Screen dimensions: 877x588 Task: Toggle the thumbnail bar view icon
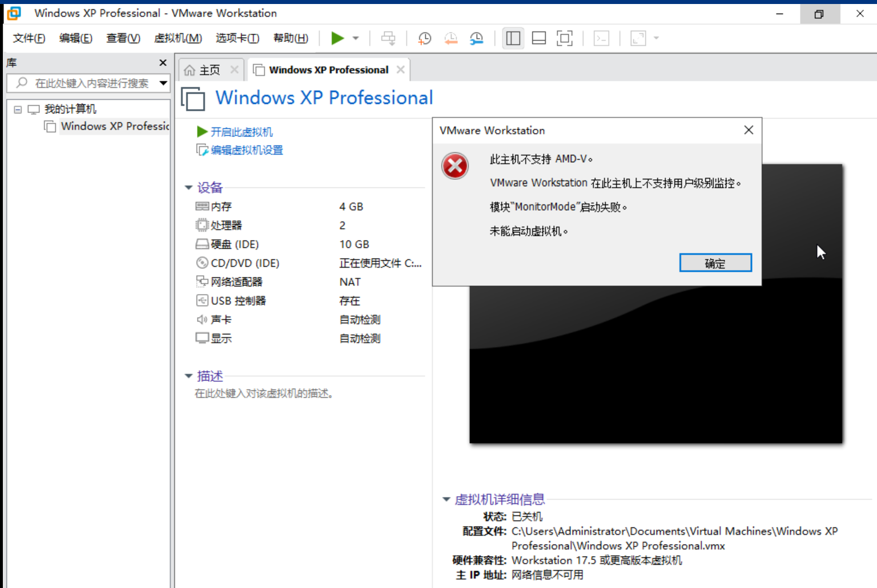539,38
